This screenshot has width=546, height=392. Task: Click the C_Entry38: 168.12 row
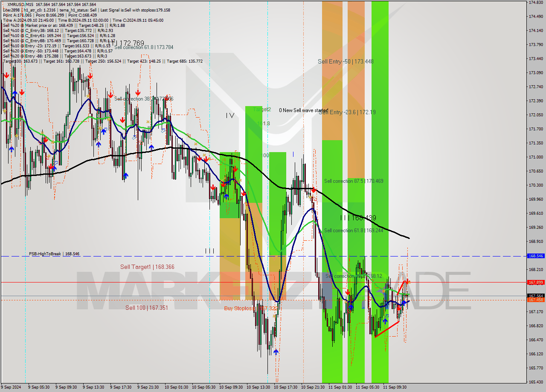pyautogui.click(x=58, y=30)
